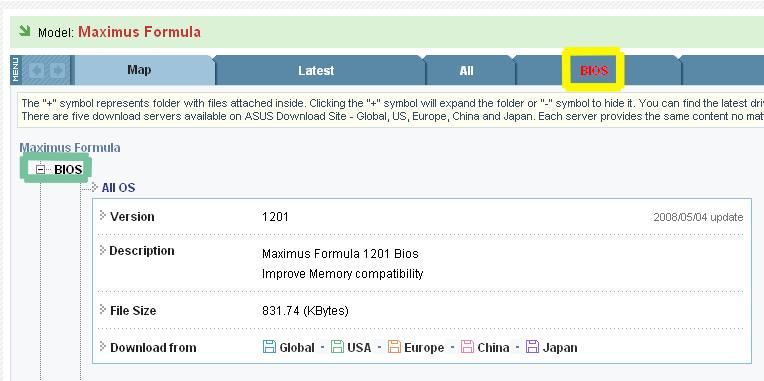Collapse the BIOS folder minus symbol
Screen dimensions: 764x381
coord(40,170)
